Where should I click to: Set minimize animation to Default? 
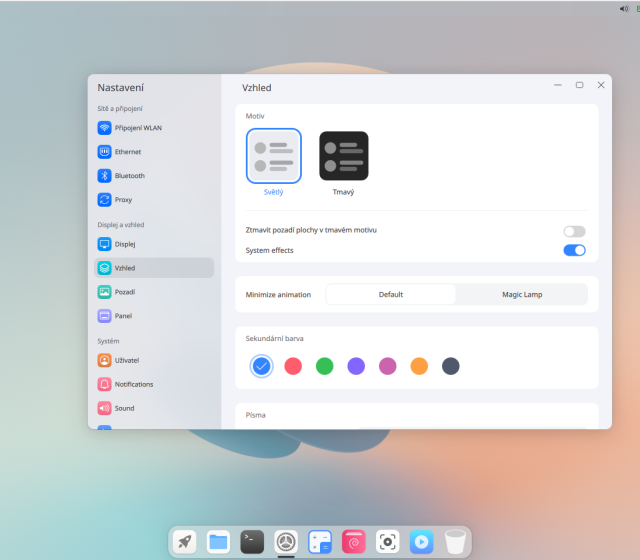coord(391,295)
